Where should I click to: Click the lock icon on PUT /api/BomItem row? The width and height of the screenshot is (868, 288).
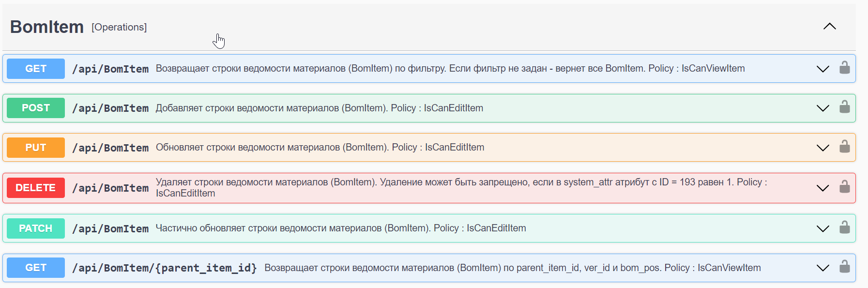click(x=844, y=147)
